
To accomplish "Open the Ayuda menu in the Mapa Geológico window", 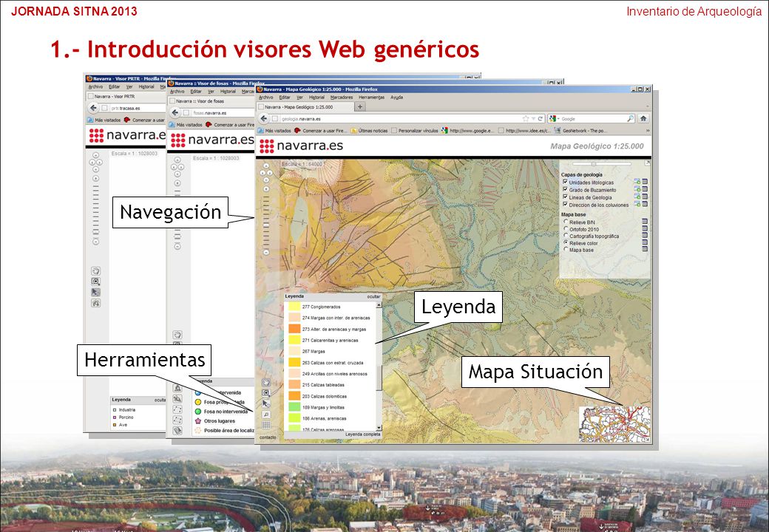I will point(396,98).
